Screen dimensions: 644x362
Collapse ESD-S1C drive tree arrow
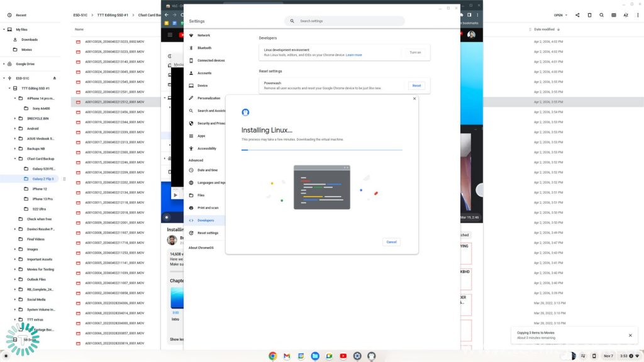click(4, 78)
